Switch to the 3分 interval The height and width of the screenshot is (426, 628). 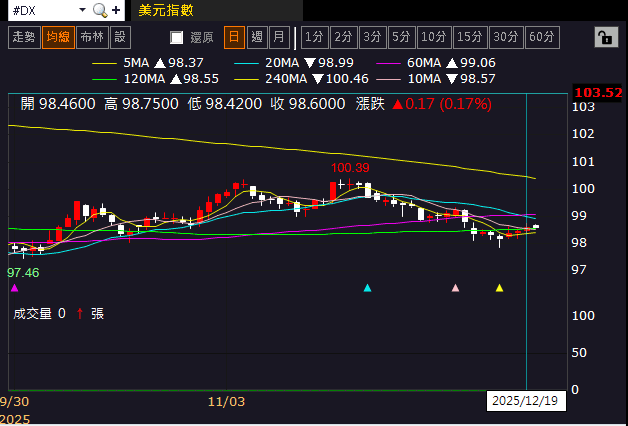click(372, 37)
